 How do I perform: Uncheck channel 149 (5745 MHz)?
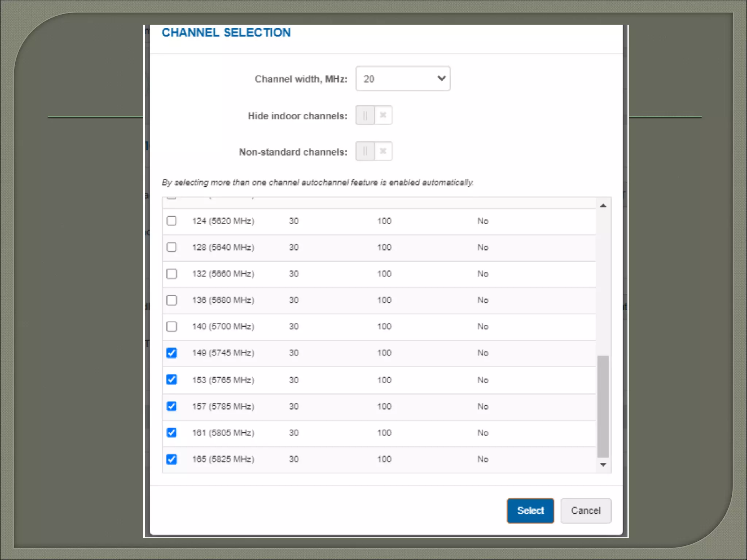click(171, 353)
